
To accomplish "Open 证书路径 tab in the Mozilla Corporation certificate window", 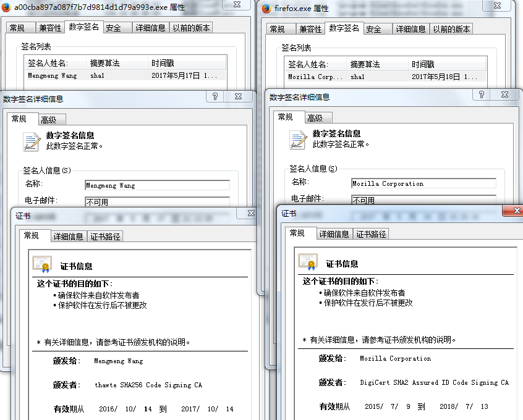I will click(371, 234).
